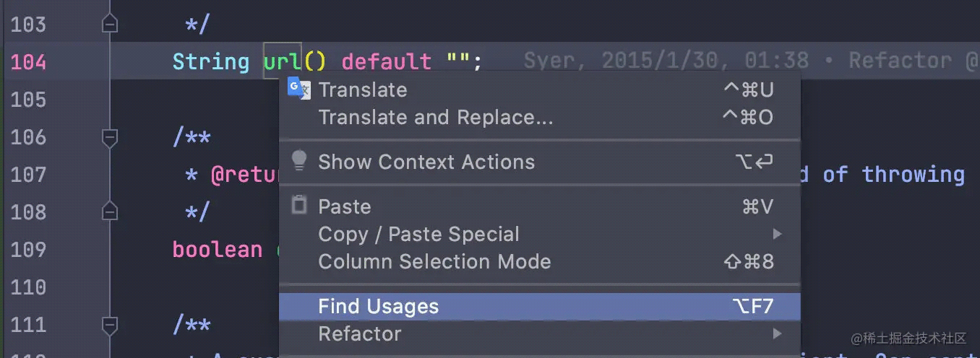
Task: Toggle the fold marker on line 111
Action: pos(110,325)
